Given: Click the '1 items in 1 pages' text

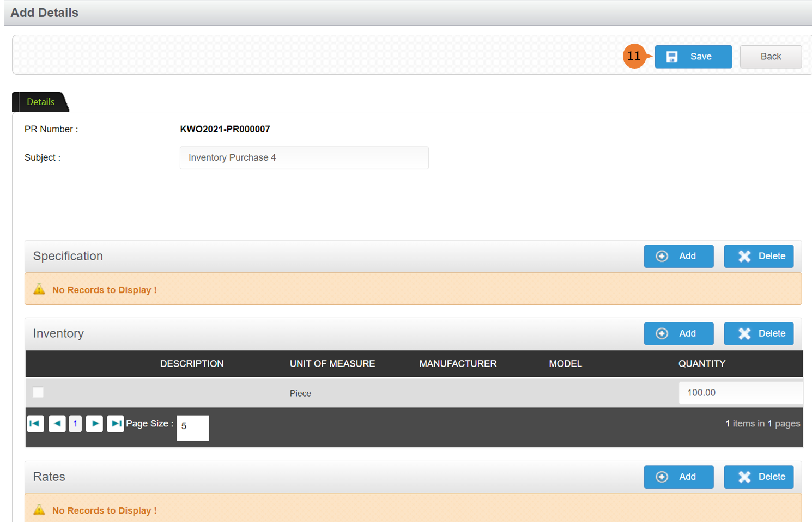Looking at the screenshot, I should click(x=762, y=423).
